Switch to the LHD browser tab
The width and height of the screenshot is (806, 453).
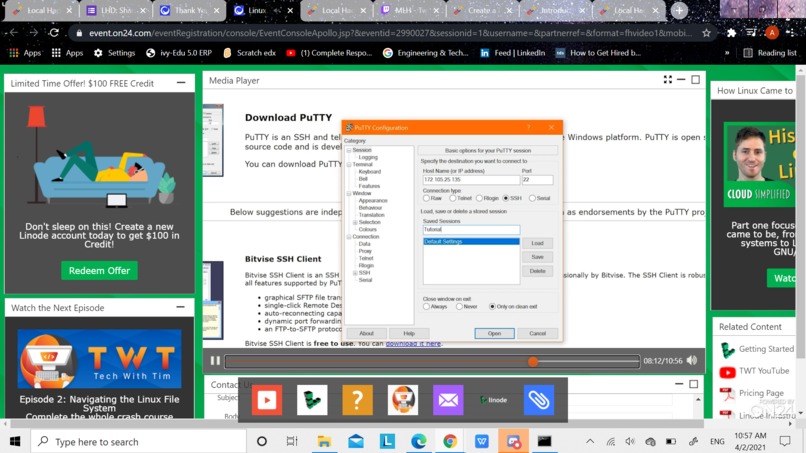(x=116, y=10)
